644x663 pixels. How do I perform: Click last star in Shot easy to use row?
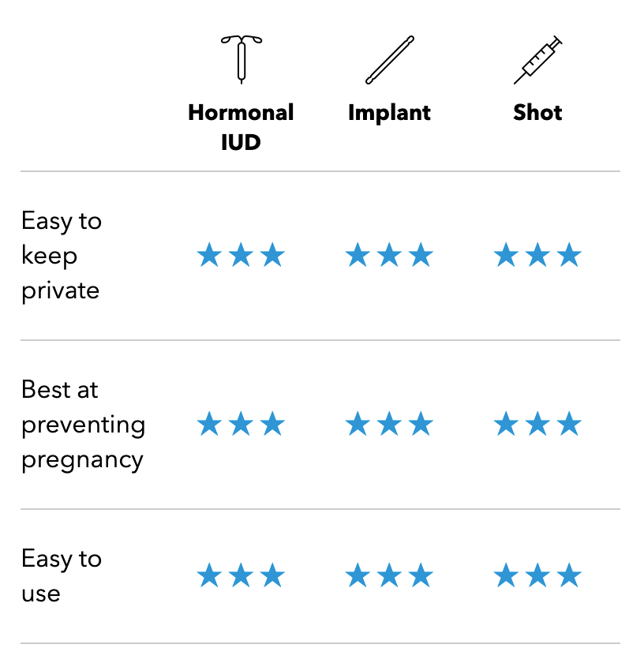(569, 575)
